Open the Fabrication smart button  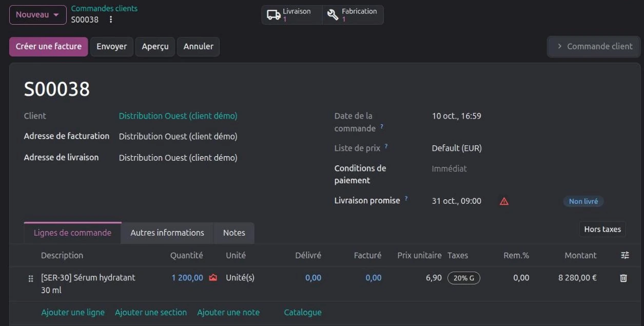(353, 15)
